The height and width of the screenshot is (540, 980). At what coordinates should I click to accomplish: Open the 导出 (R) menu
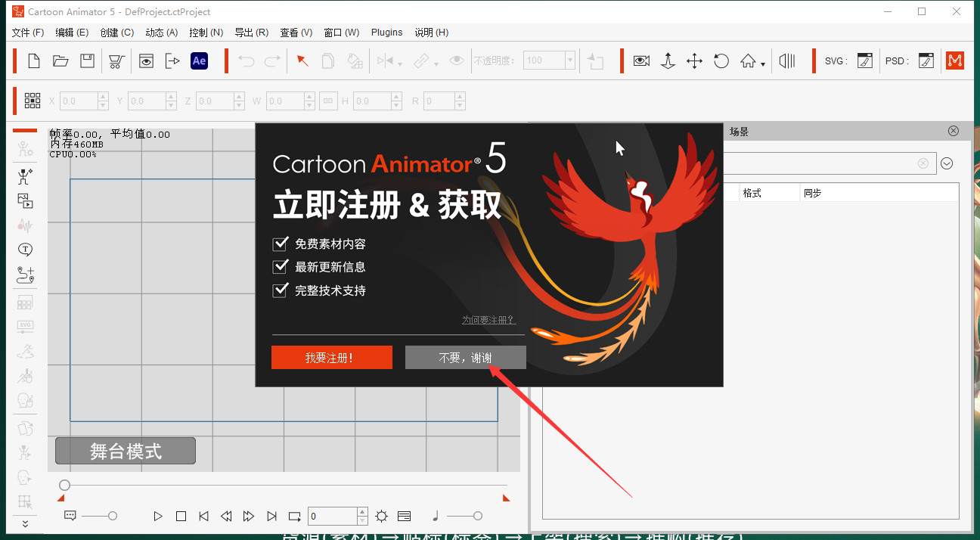pos(252,33)
